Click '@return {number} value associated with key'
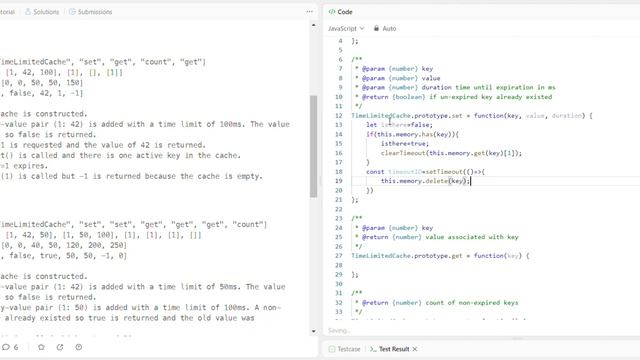Image resolution: width=640 pixels, height=360 pixels. (x=436, y=237)
